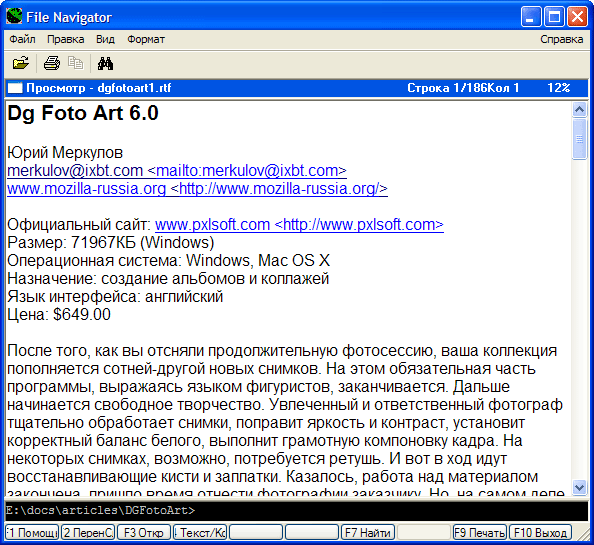
Task: Click the Назначение: создание альбомов line
Action: [168, 278]
